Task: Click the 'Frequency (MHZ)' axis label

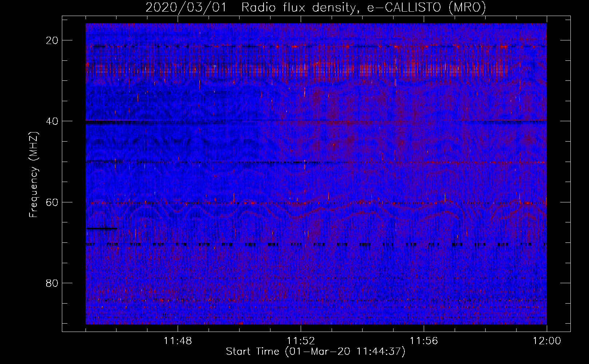Action: [x=33, y=174]
